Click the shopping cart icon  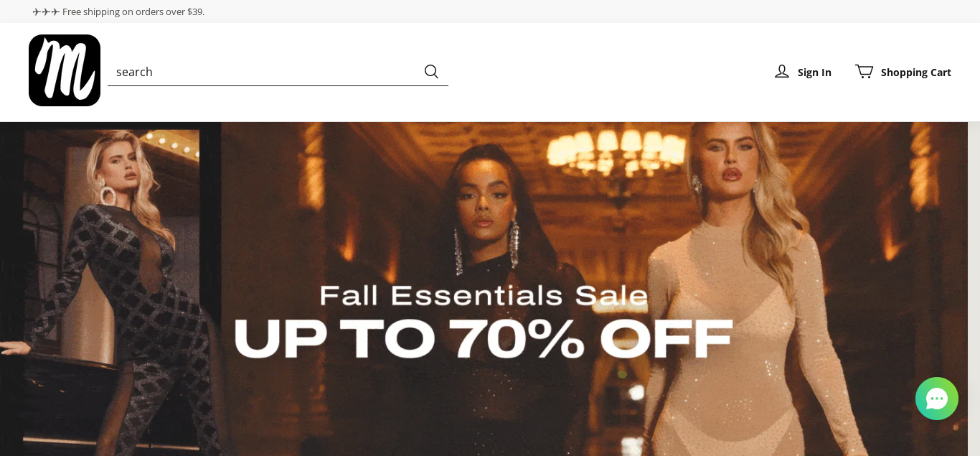864,71
